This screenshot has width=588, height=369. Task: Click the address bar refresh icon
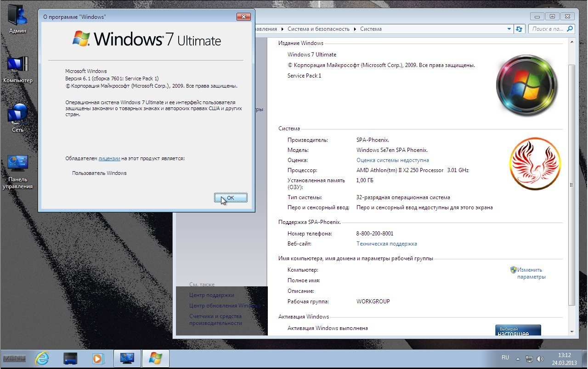(519, 29)
